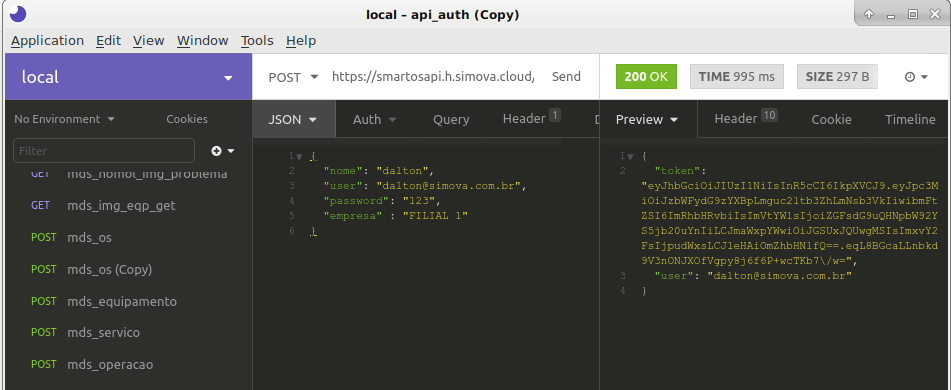Open the Preview mode dropdown

pos(647,119)
